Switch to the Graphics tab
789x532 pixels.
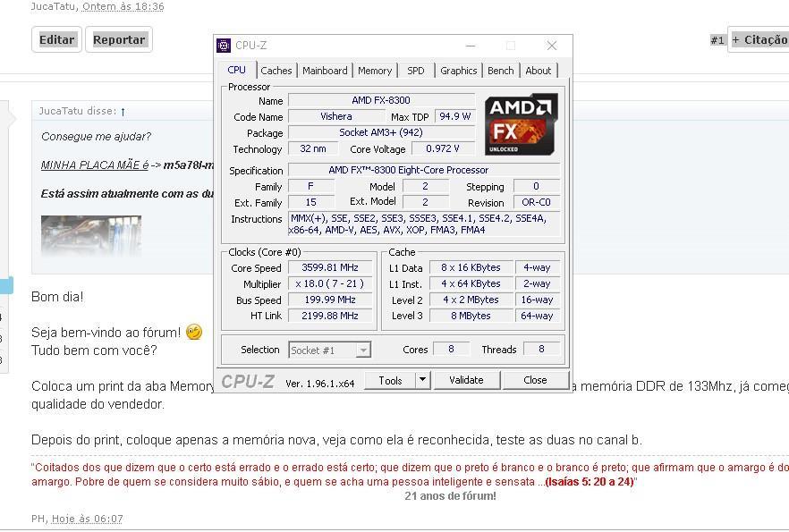click(x=458, y=71)
